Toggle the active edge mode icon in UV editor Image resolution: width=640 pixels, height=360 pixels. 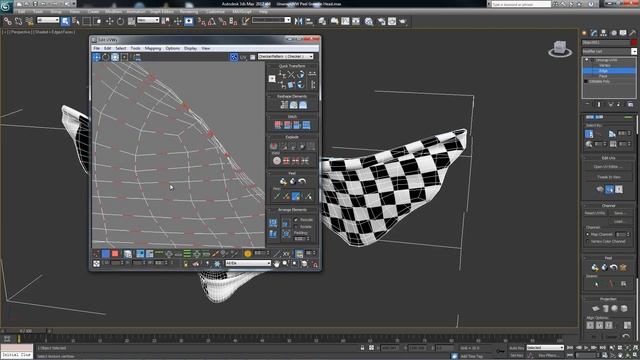(106, 254)
